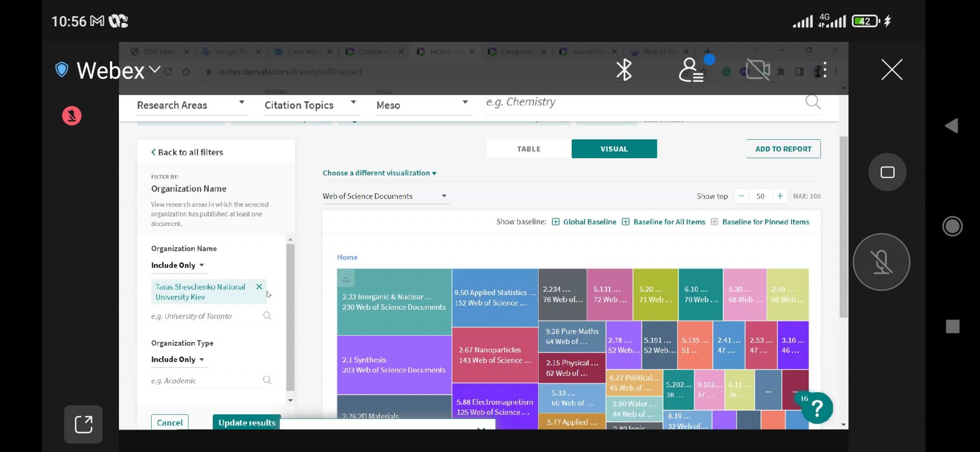This screenshot has height=452, width=980.
Task: Select the VISUAL view tab
Action: 614,149
